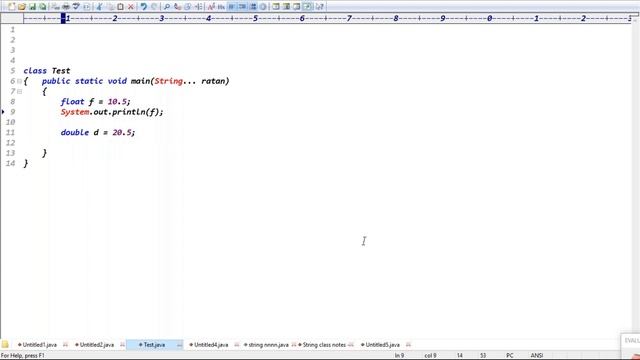
Task: Open the string nnnn.java tab
Action: tap(268, 345)
